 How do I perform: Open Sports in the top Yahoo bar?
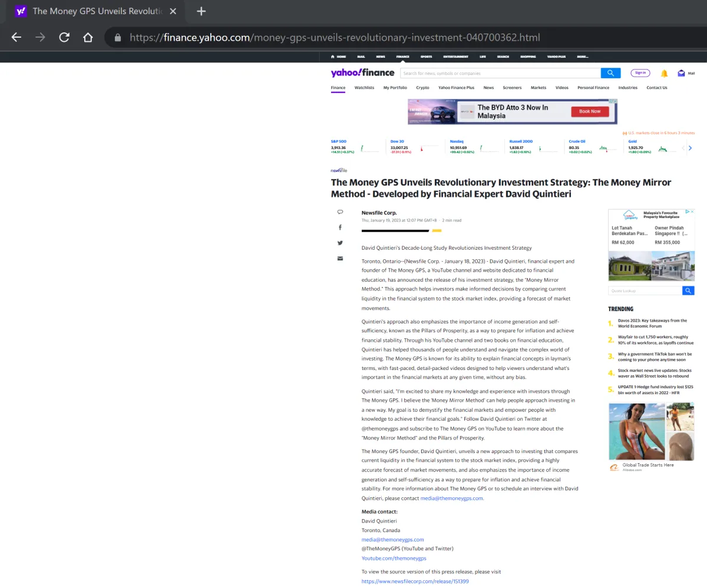(426, 57)
